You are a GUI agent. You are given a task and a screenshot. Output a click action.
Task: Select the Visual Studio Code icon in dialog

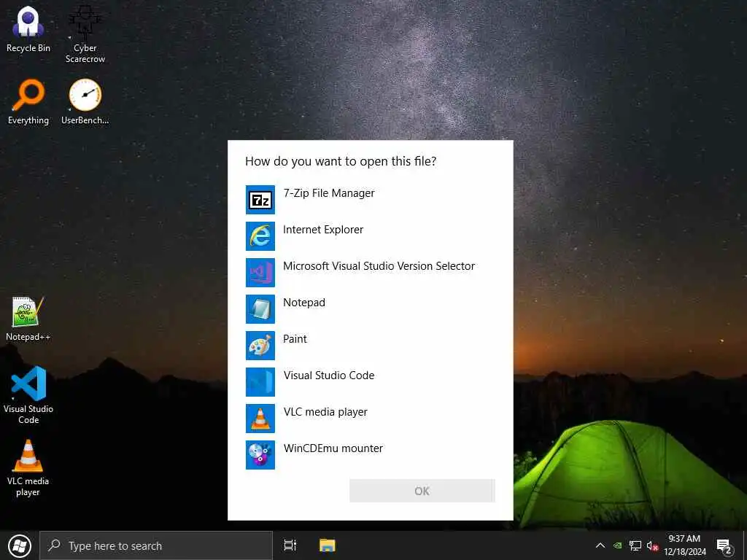[260, 382]
